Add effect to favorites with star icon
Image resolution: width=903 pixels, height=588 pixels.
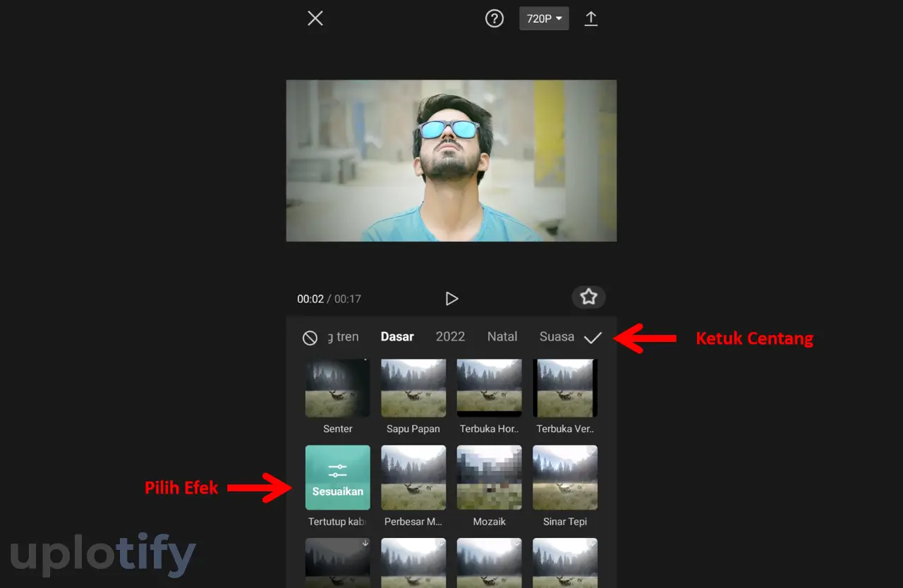click(588, 297)
